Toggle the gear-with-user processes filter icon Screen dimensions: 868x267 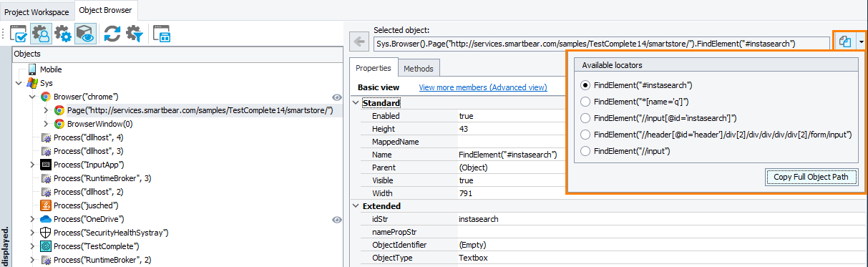[40, 34]
